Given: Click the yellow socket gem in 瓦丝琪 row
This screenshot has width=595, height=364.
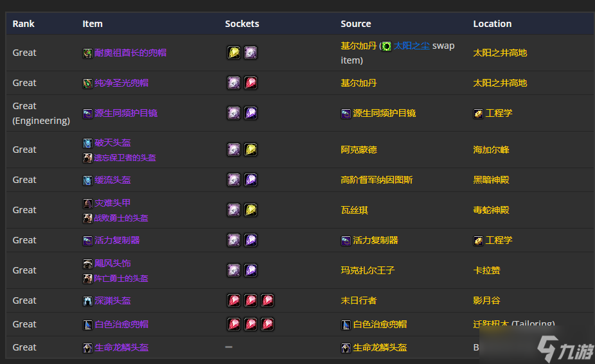Looking at the screenshot, I should pos(251,210).
